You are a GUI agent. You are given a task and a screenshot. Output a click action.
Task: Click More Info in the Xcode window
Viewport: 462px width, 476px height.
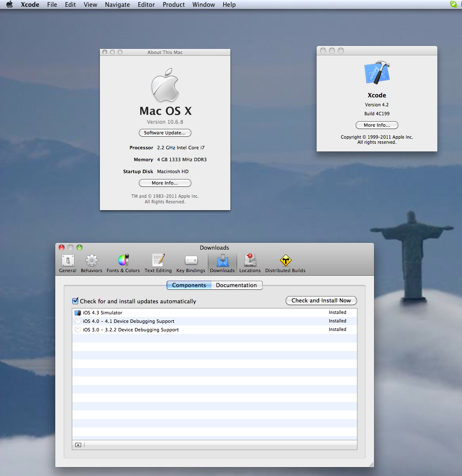[377, 125]
